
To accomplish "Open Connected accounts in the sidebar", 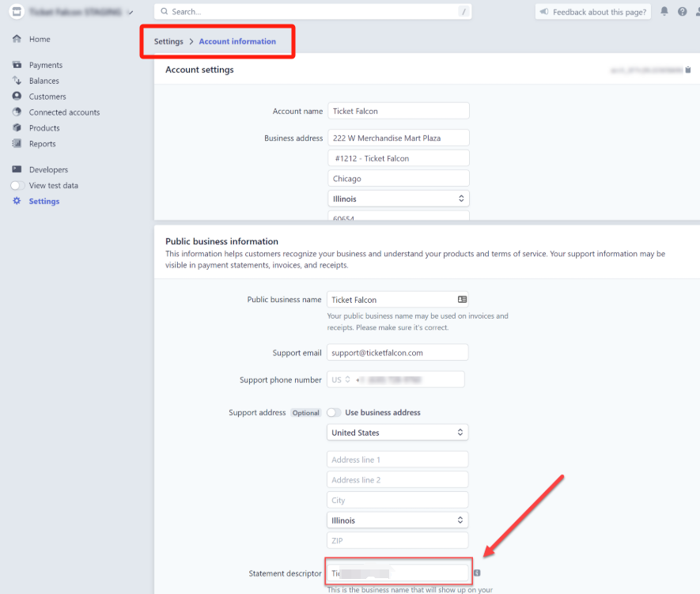I will tap(64, 112).
